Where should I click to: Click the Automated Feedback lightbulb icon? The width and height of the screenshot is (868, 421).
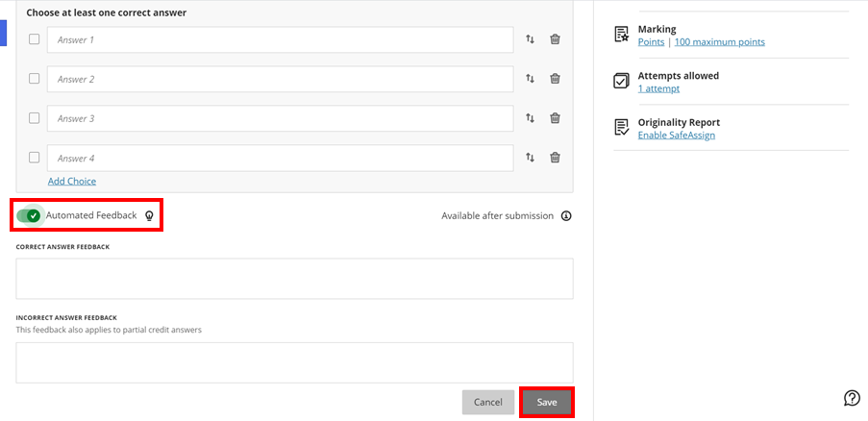149,215
